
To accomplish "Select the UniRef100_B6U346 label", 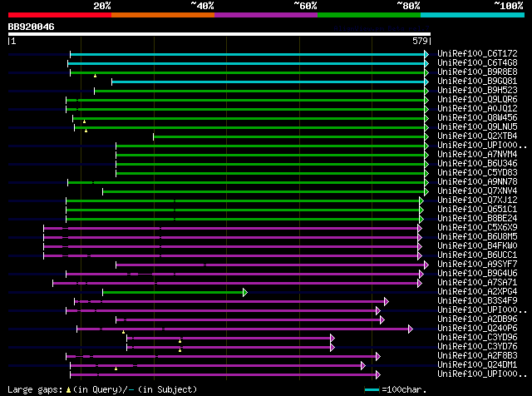I will point(477,164).
